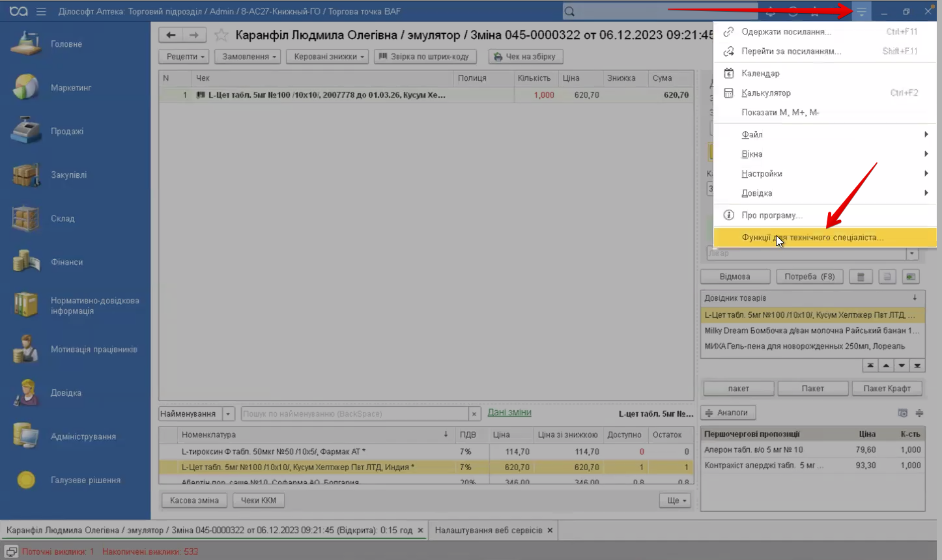Click the back navigation arrow
This screenshot has height=560, width=942.
171,35
